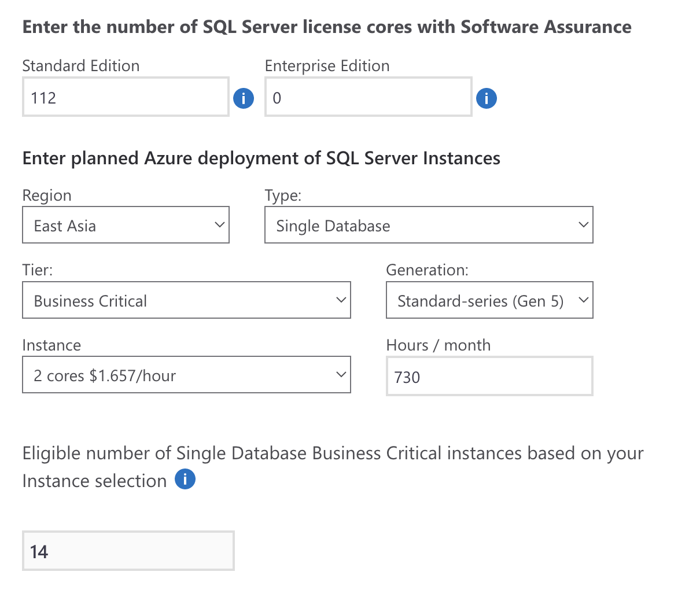
Task: Select the heading about SQL Server license cores
Action: (327, 27)
